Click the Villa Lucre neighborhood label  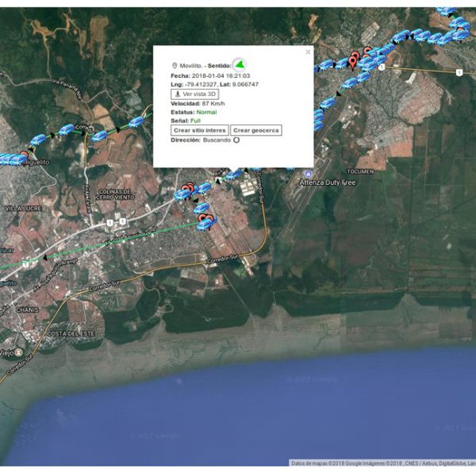(21, 208)
